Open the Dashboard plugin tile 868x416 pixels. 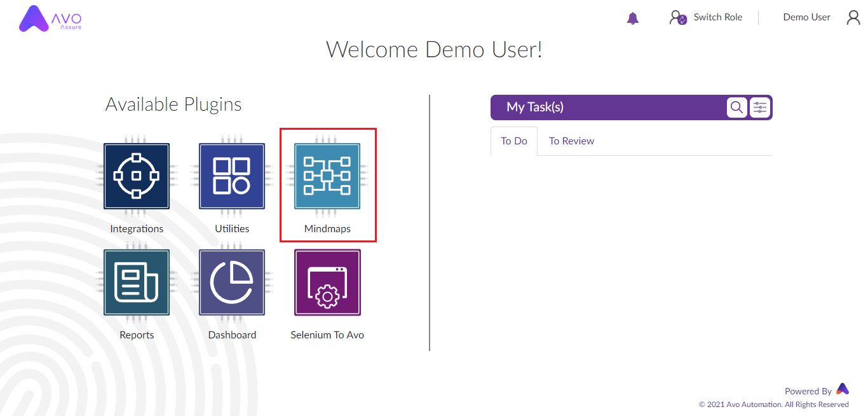tap(232, 282)
